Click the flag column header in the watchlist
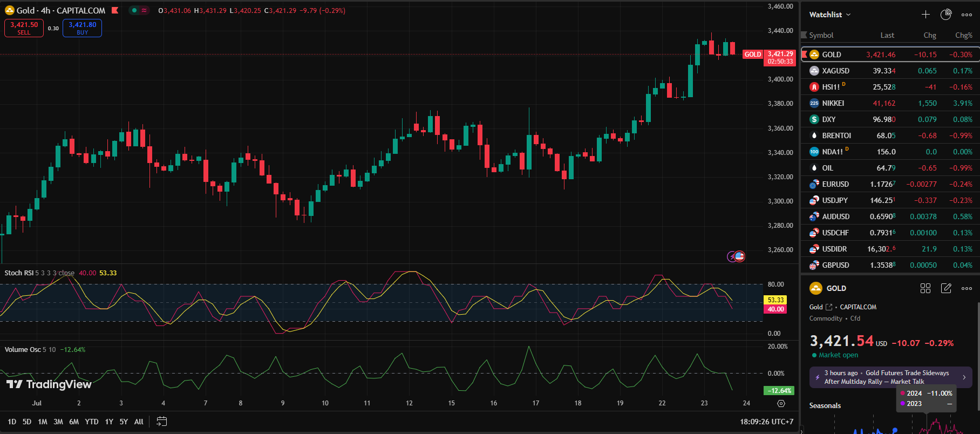This screenshot has height=434, width=980. click(804, 35)
